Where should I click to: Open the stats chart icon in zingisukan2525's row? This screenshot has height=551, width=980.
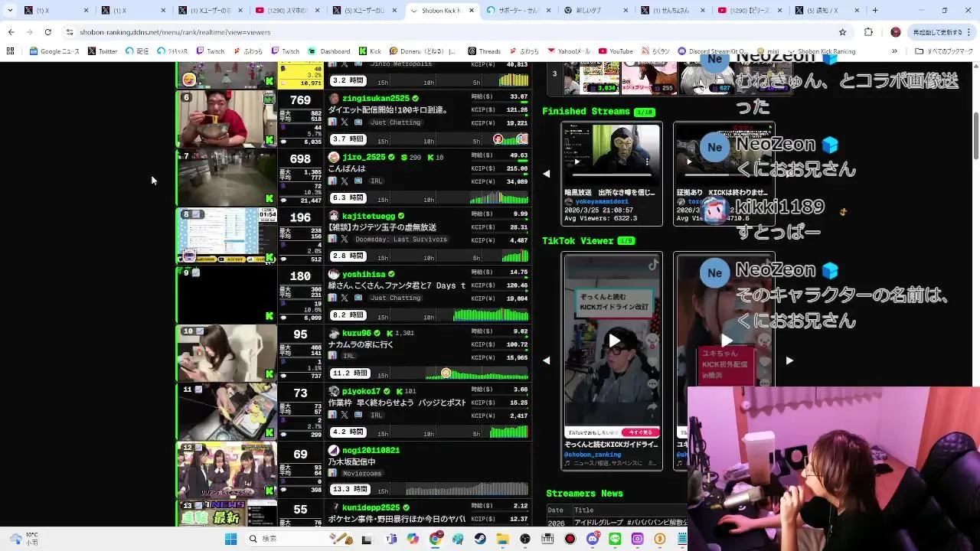pos(332,122)
